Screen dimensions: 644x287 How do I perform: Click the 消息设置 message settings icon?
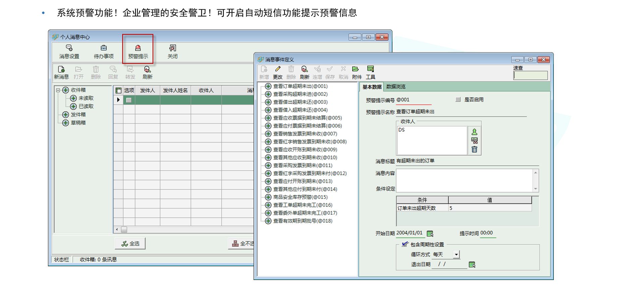69,49
